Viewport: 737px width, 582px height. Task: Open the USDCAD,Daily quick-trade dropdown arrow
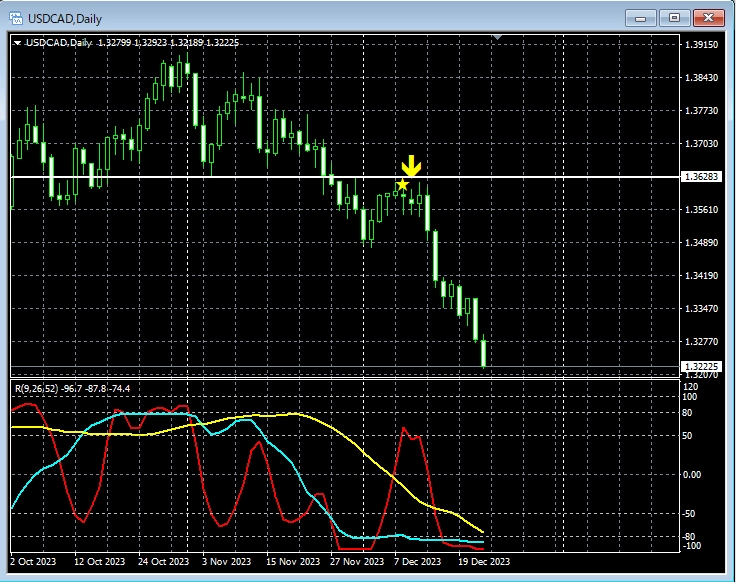pyautogui.click(x=18, y=42)
